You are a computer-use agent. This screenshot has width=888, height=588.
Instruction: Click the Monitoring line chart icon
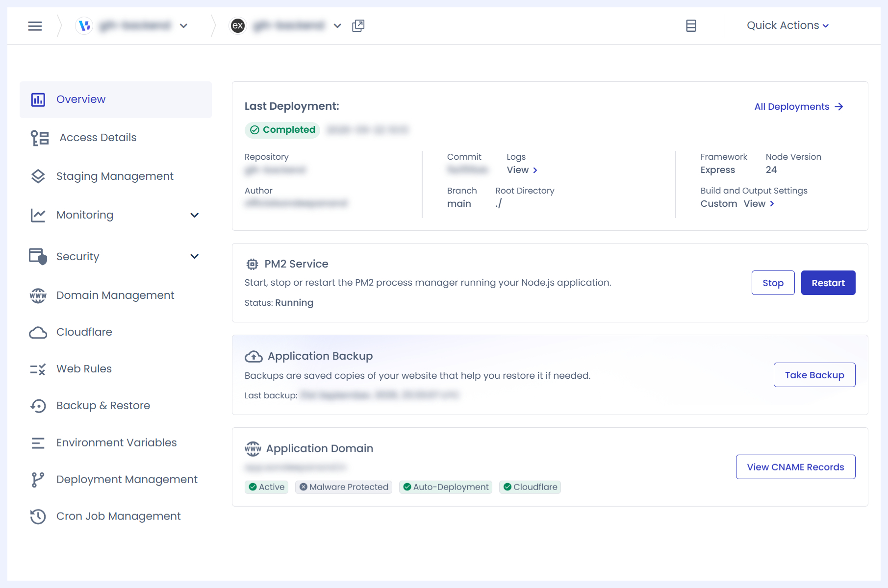pyautogui.click(x=38, y=215)
